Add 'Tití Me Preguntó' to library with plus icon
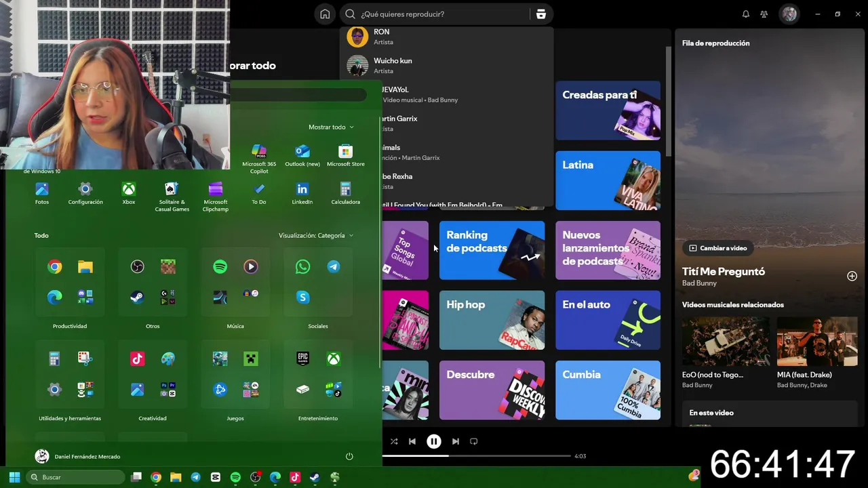 852,276
